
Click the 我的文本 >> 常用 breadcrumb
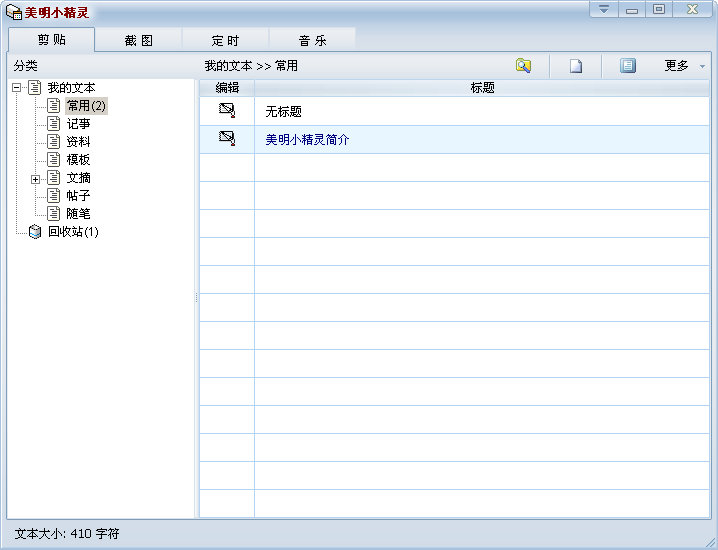click(x=251, y=66)
